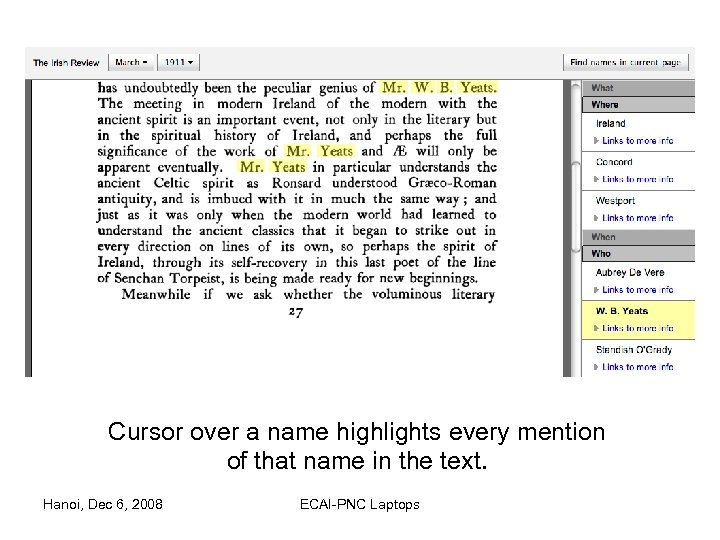Select Aubrey De Vere in Who list

click(630, 272)
